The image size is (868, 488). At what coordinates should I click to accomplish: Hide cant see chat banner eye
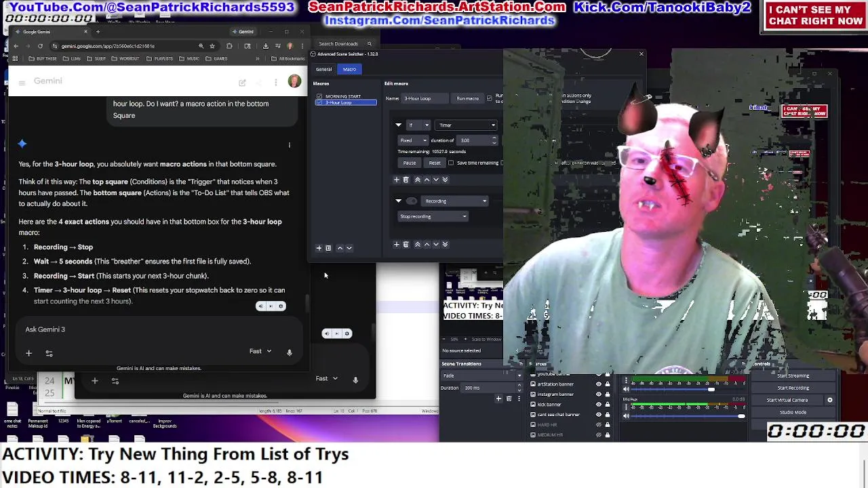(x=598, y=415)
